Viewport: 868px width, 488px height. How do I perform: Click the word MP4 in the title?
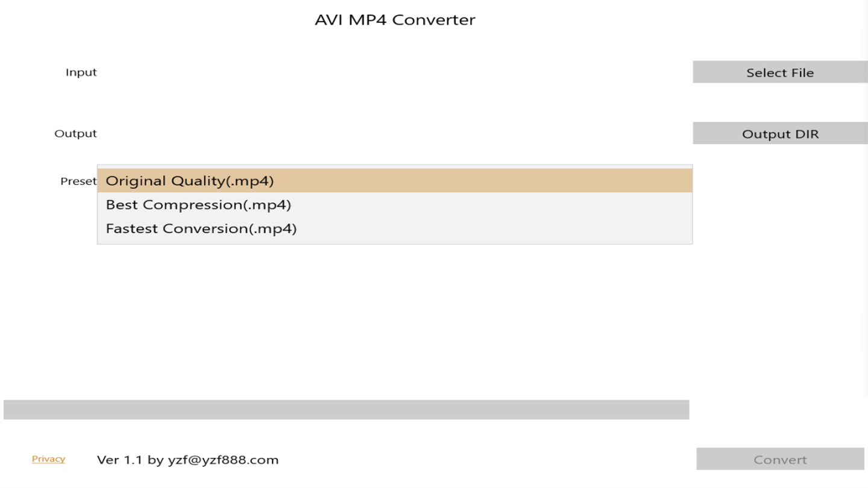point(368,20)
